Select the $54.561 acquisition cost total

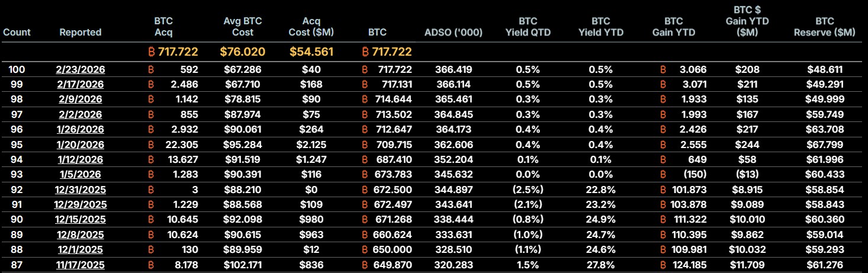(x=311, y=52)
